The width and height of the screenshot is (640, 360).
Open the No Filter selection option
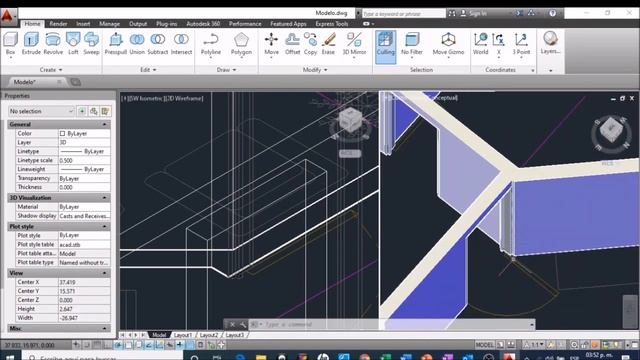(412, 44)
